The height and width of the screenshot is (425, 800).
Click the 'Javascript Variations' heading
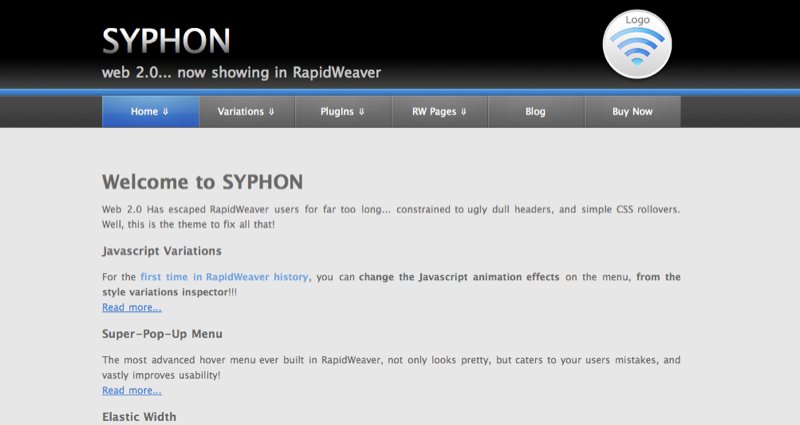[162, 250]
